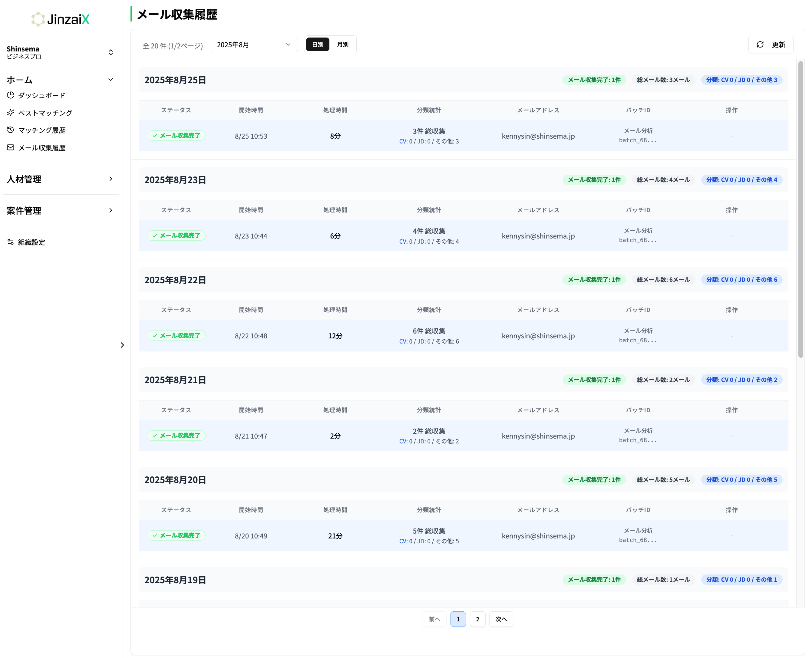The width and height of the screenshot is (812, 658).
Task: Click the 2025年8月19日 date heading
Action: pyautogui.click(x=175, y=580)
